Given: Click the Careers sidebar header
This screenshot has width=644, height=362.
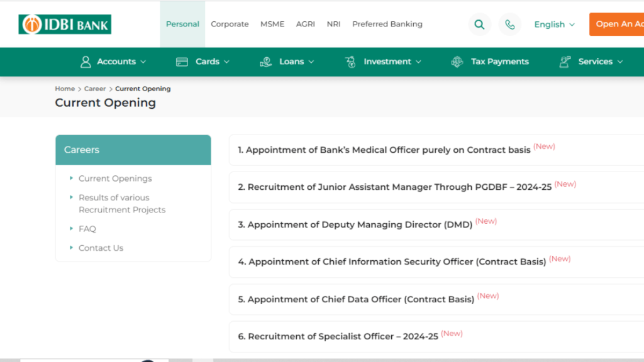Looking at the screenshot, I should [133, 150].
